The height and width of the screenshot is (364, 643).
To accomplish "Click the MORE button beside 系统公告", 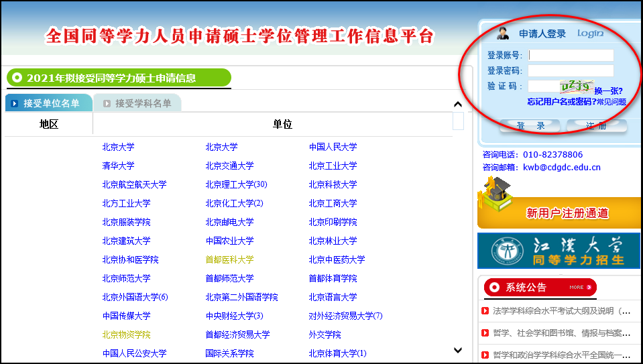I will click(580, 288).
